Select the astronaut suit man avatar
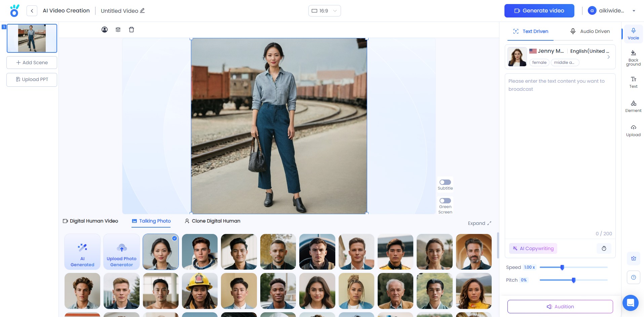644x317 pixels. 200,252
